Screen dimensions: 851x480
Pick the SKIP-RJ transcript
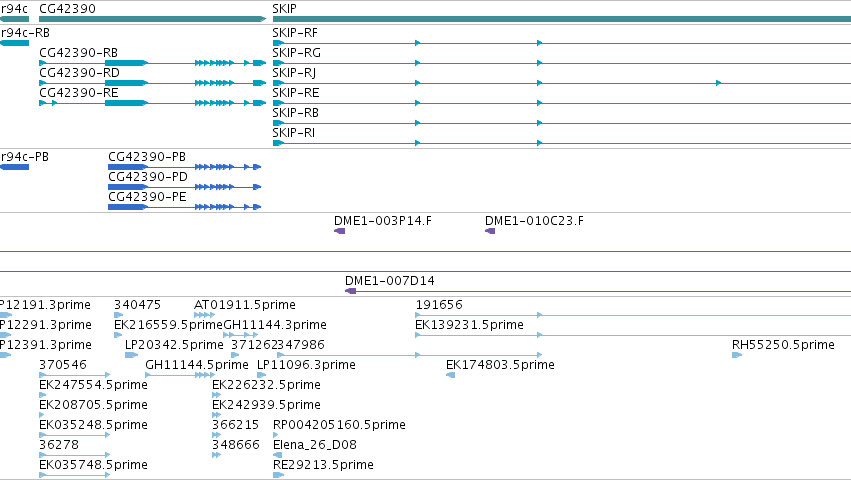[294, 73]
